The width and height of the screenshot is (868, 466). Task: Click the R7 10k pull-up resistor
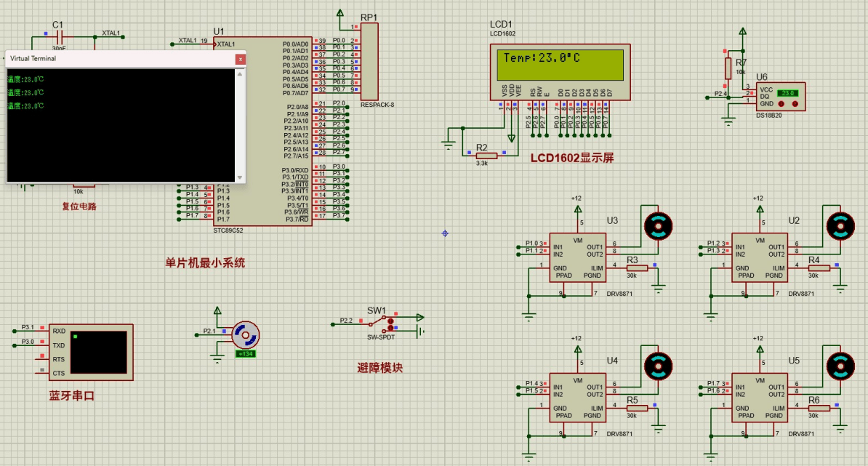[728, 68]
